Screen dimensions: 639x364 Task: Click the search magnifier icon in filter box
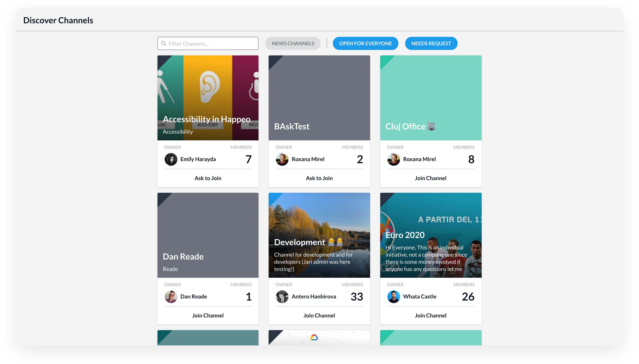pos(164,43)
